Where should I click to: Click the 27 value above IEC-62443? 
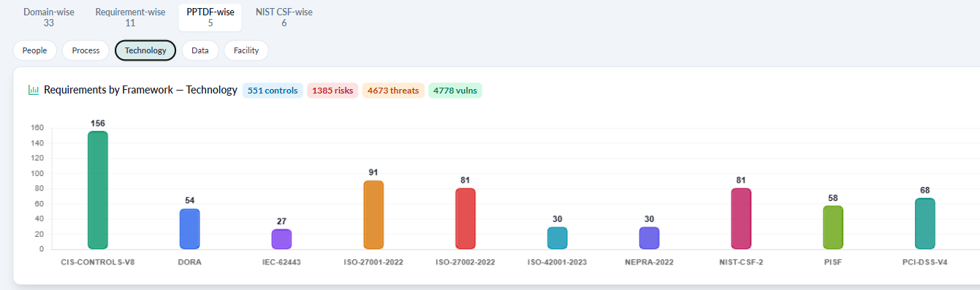[x=281, y=221]
